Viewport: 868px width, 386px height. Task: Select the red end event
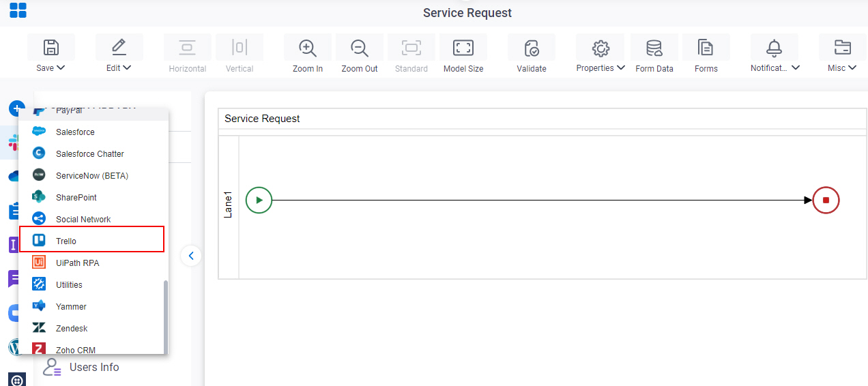(x=826, y=200)
